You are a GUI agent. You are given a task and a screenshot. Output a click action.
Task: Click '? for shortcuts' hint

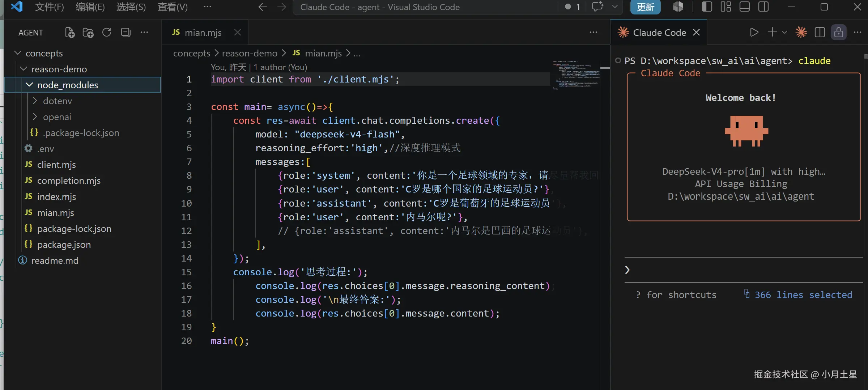coord(676,295)
